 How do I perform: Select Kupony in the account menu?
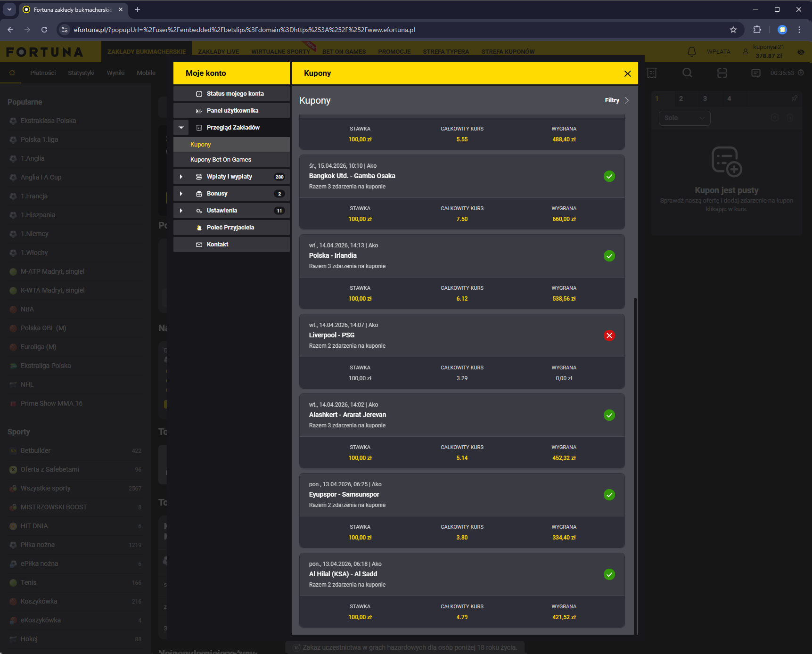231,145
